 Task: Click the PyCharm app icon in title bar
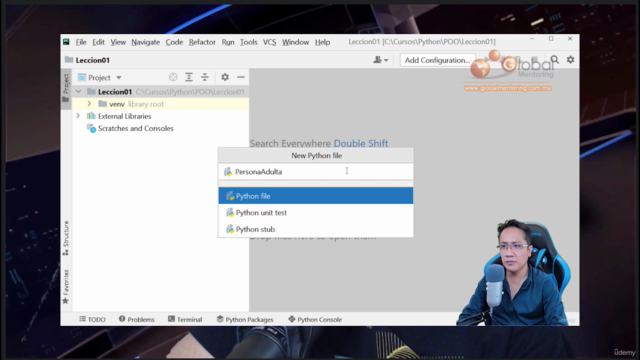click(66, 42)
